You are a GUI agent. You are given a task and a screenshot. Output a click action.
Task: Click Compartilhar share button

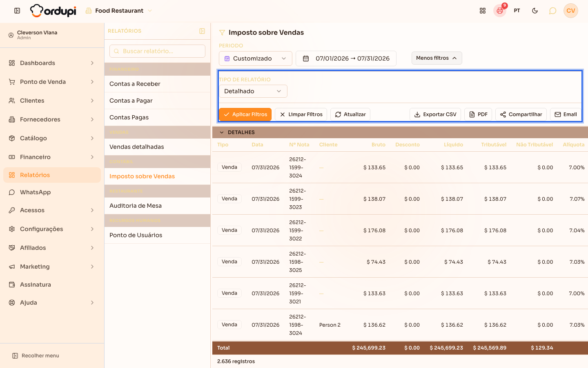point(521,114)
